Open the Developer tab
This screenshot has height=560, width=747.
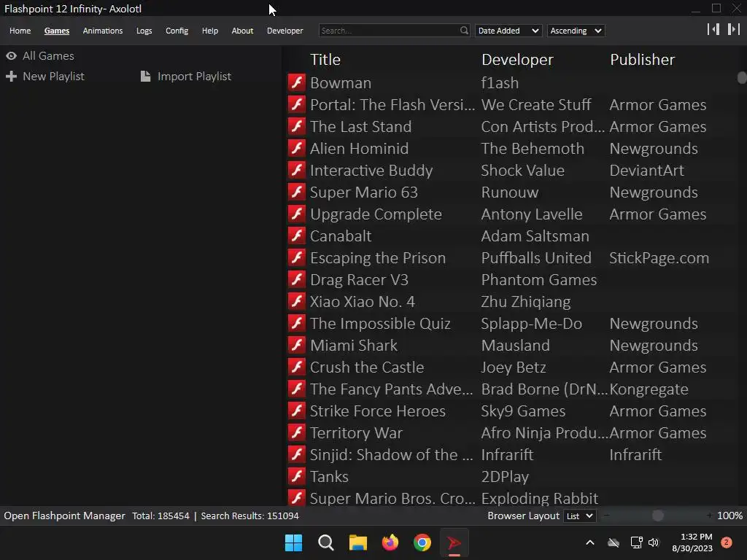(x=285, y=31)
